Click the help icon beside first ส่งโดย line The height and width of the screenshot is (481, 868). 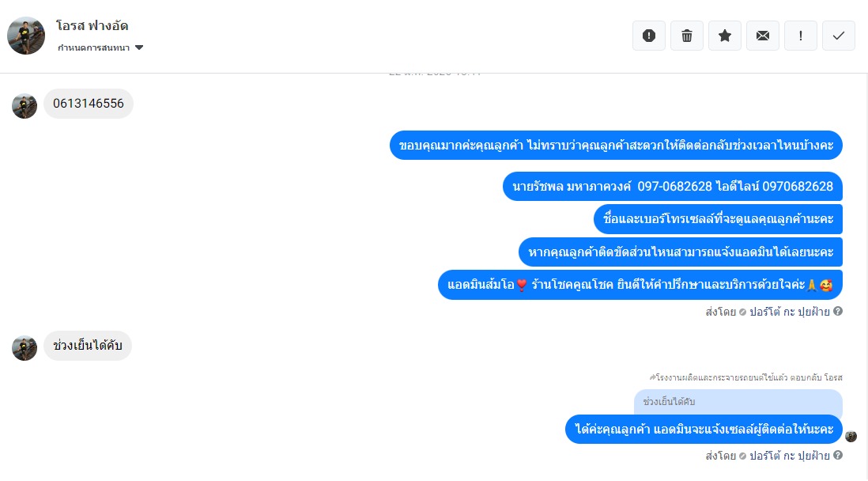coord(838,312)
